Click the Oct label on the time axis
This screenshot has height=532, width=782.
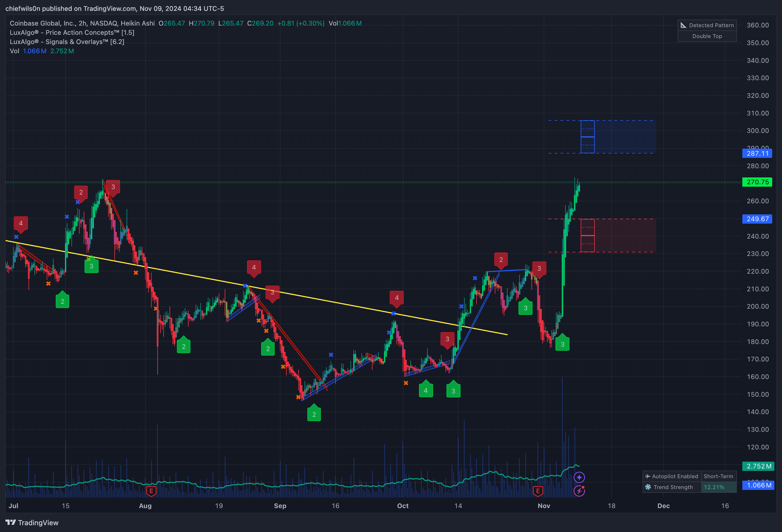pos(403,506)
